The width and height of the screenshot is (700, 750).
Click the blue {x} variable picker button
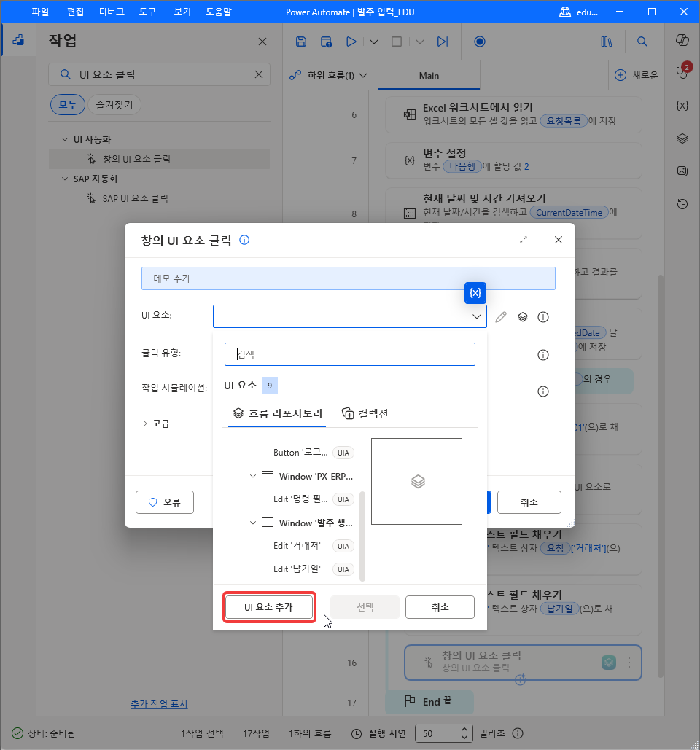(x=475, y=293)
